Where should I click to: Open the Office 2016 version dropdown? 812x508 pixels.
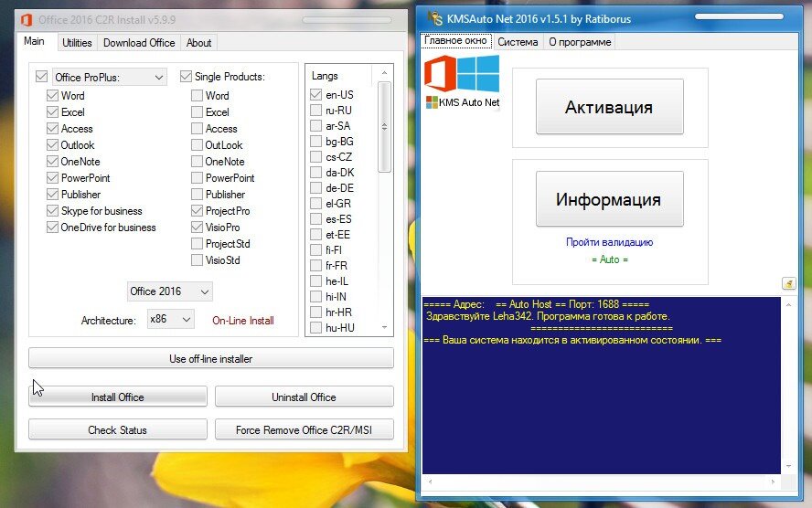point(169,291)
